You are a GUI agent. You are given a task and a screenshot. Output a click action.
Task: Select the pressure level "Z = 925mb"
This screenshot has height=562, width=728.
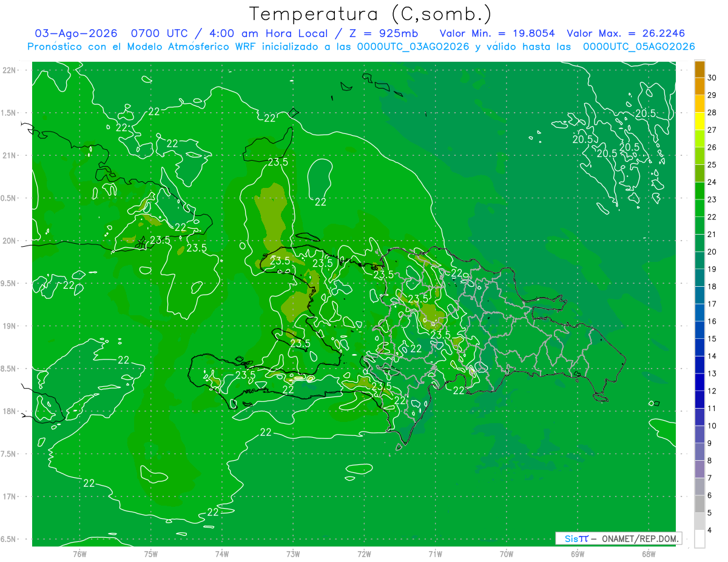point(383,33)
